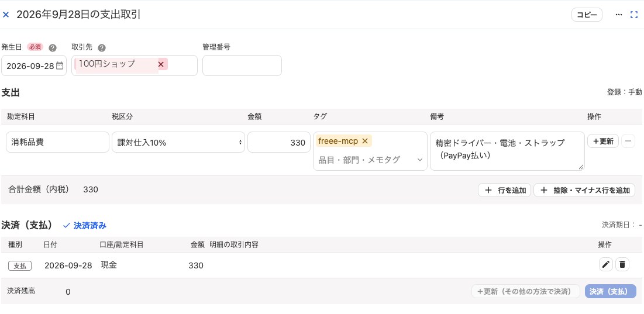Screen dimensions: 644x314
Task: Click the 合計金額（内税） label
Action: pyautogui.click(x=39, y=189)
